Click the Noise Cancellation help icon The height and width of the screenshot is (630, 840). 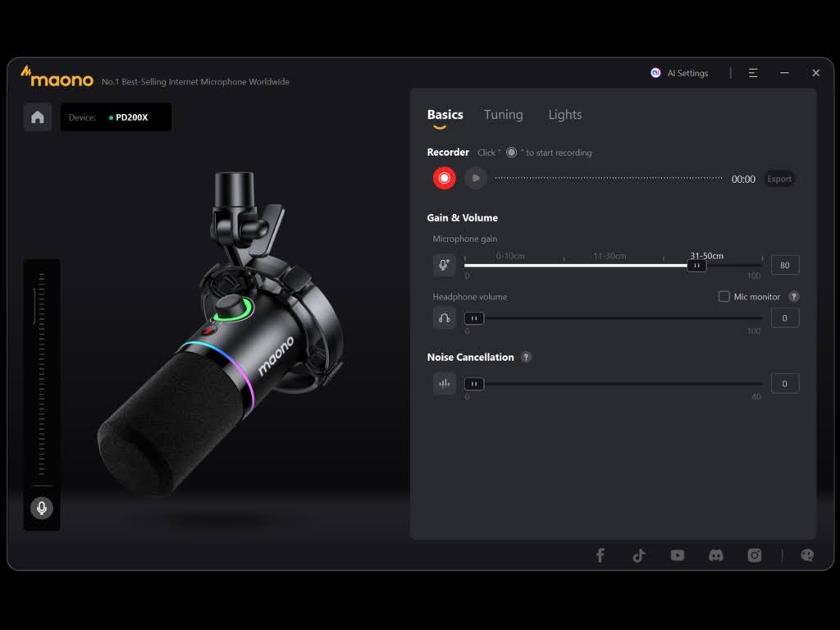click(526, 357)
